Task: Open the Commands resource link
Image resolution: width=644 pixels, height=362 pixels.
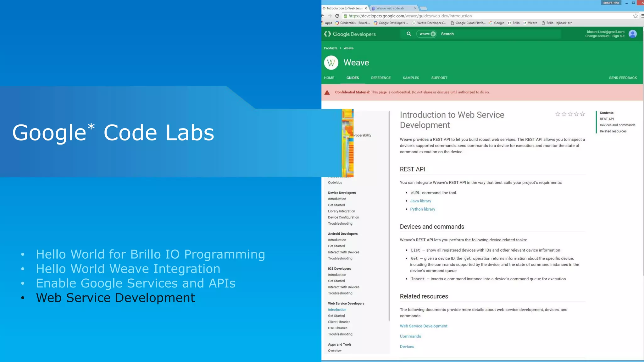Action: [410, 336]
